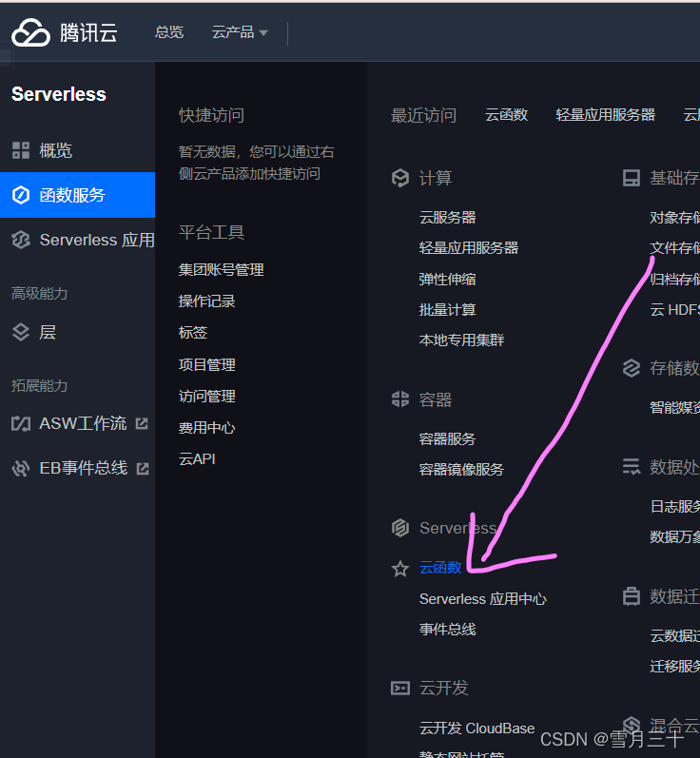Open 费用中心 platform tool
The height and width of the screenshot is (758, 700).
pyautogui.click(x=207, y=428)
